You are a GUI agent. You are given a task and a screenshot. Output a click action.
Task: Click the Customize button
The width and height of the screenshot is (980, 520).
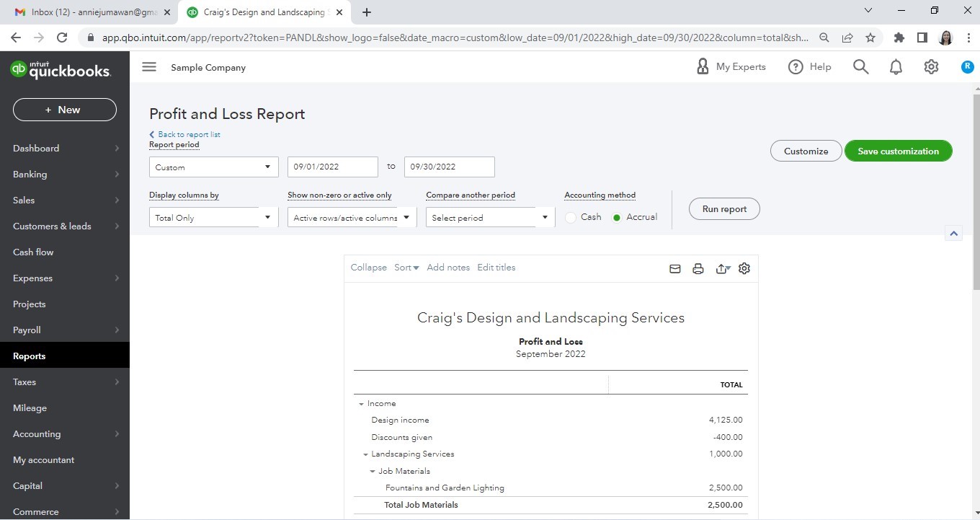(x=806, y=151)
